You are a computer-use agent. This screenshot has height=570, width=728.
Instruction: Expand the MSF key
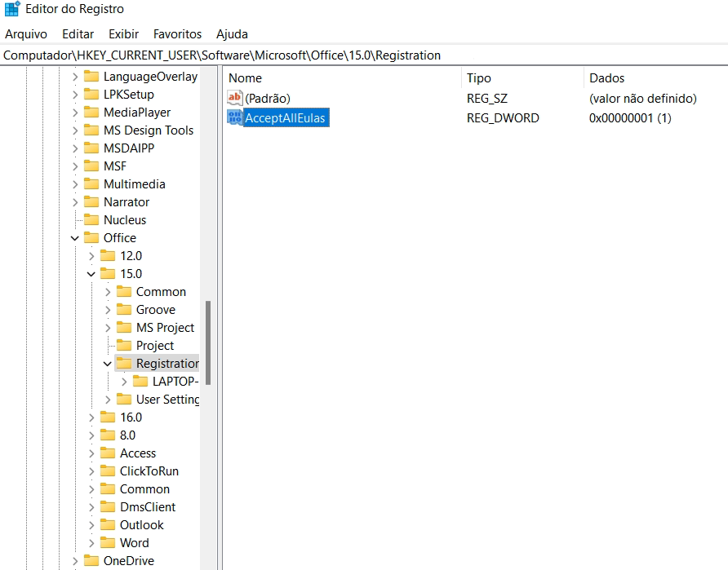pyautogui.click(x=75, y=166)
